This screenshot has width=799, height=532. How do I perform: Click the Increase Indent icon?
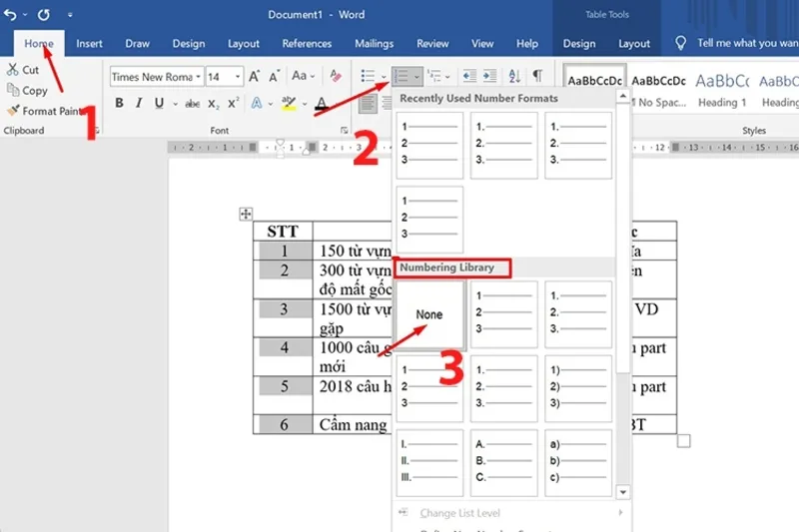coord(489,77)
